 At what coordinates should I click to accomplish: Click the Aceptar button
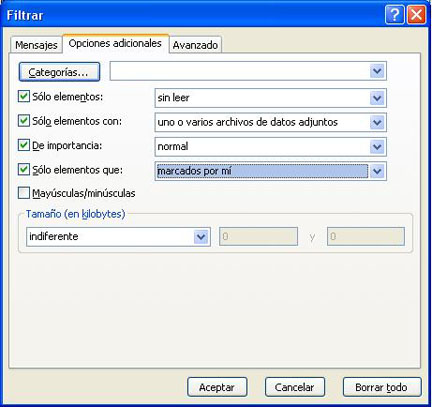[x=217, y=387]
